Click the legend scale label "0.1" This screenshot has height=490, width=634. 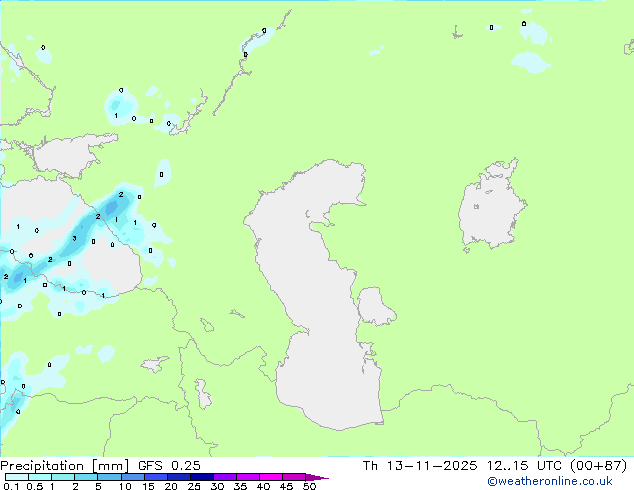(11, 486)
